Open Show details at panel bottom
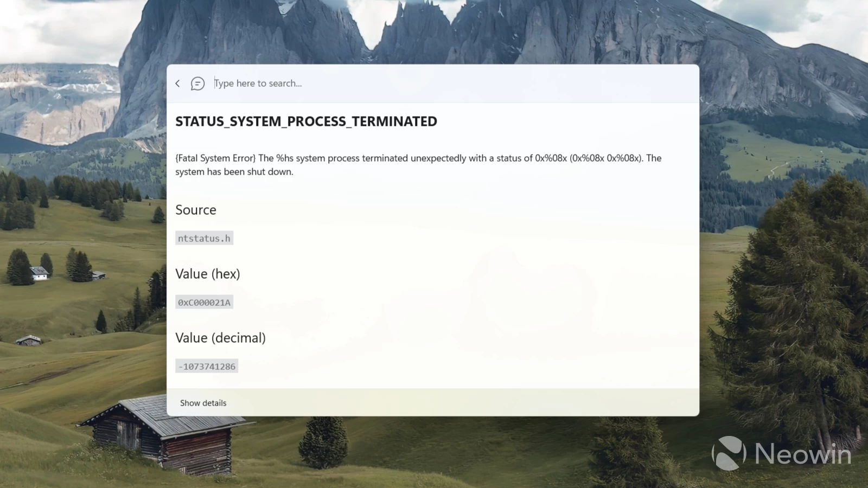 point(203,403)
